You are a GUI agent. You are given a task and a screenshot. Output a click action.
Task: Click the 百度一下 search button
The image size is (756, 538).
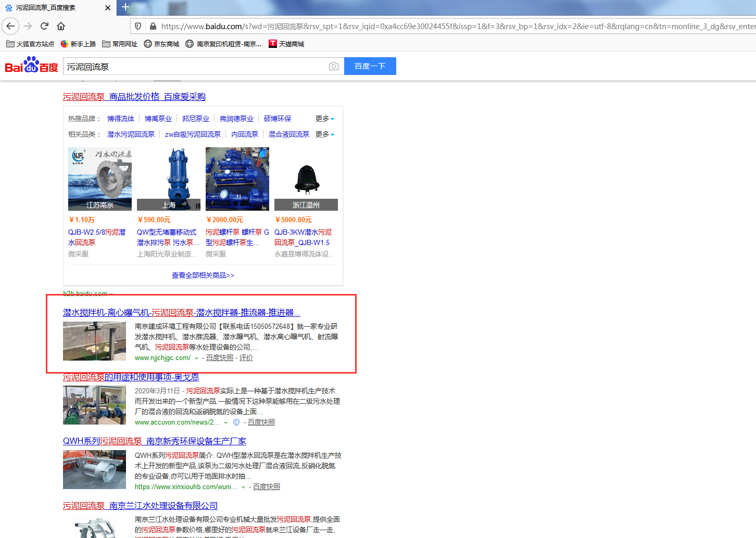click(x=370, y=66)
